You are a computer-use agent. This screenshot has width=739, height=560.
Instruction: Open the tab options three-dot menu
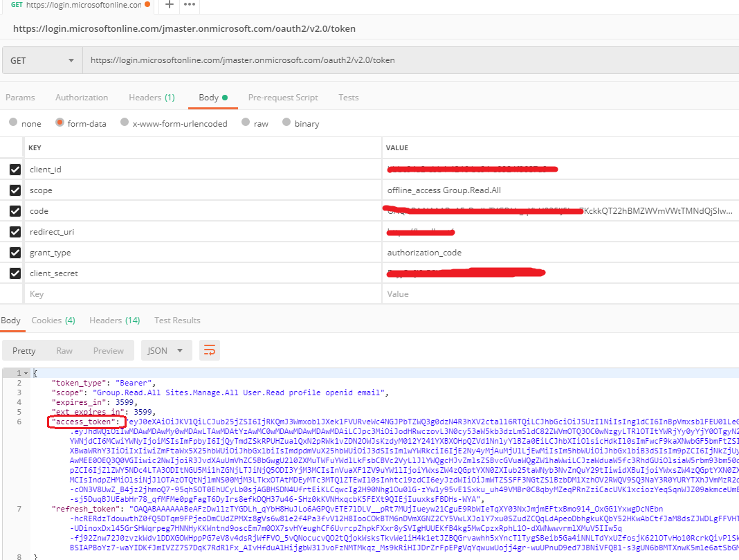[190, 5]
